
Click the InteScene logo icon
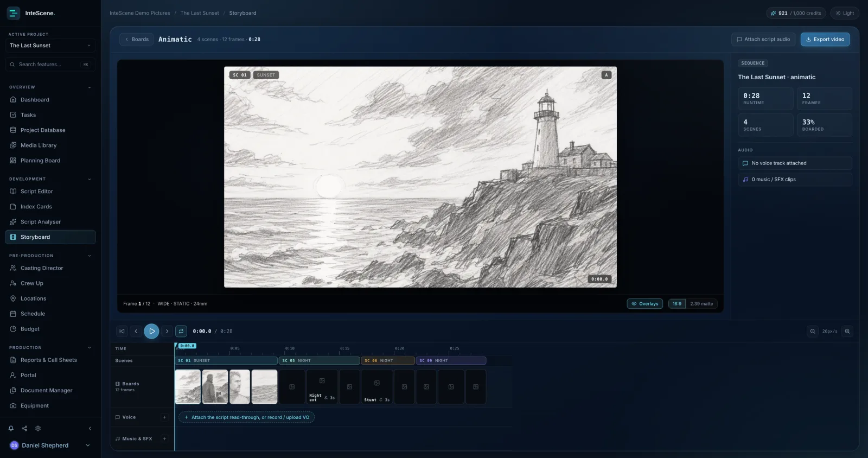click(x=14, y=13)
